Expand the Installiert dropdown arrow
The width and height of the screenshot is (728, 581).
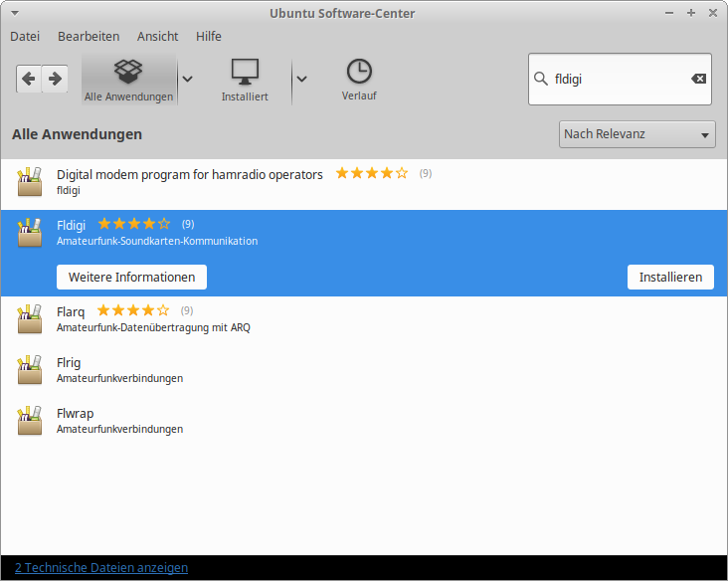pyautogui.click(x=301, y=79)
